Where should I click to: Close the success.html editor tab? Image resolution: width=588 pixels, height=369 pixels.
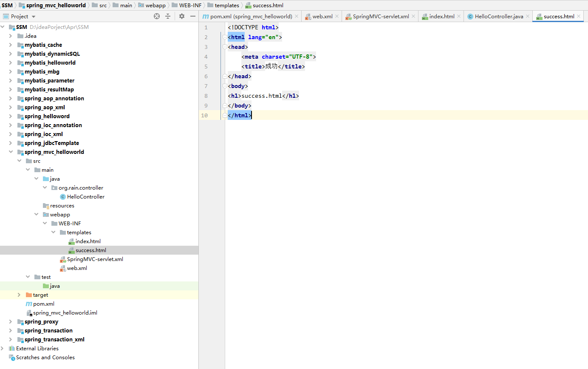click(x=579, y=17)
